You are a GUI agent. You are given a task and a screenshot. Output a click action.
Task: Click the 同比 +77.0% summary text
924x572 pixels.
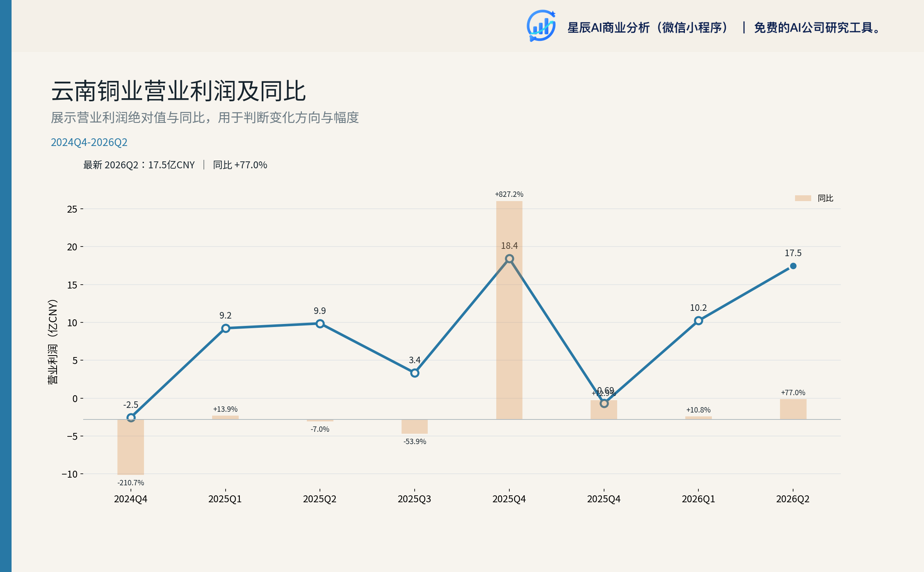pyautogui.click(x=240, y=165)
